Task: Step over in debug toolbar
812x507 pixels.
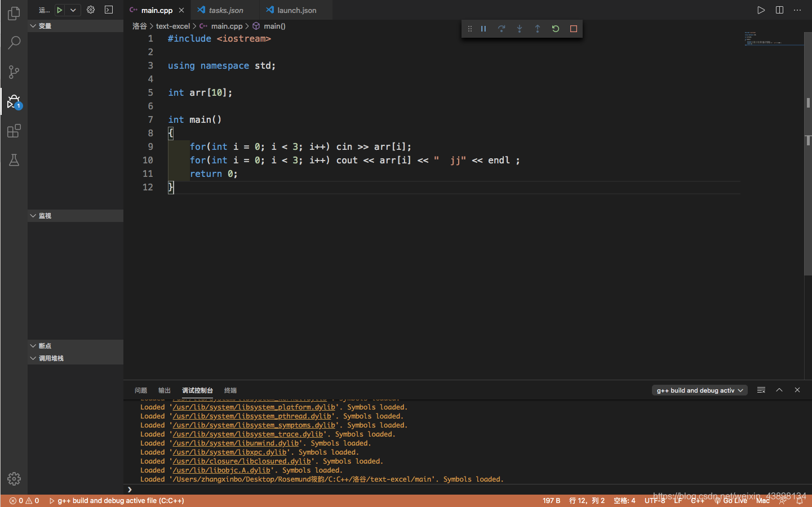Action: [x=502, y=29]
